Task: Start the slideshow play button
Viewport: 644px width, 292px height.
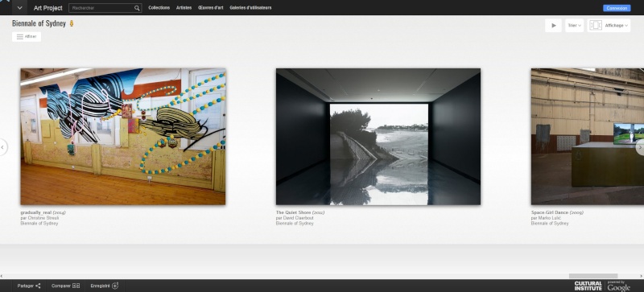Action: click(553, 26)
